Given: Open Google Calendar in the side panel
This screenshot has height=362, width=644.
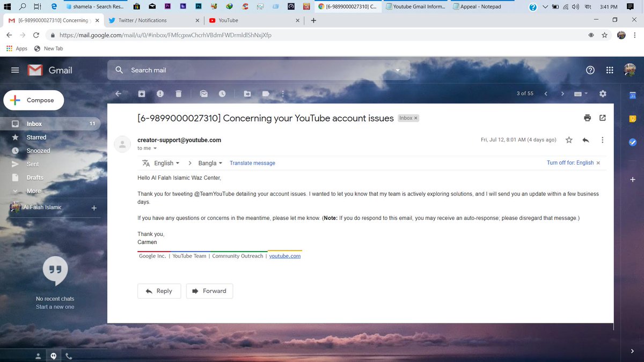Looking at the screenshot, I should 633,95.
